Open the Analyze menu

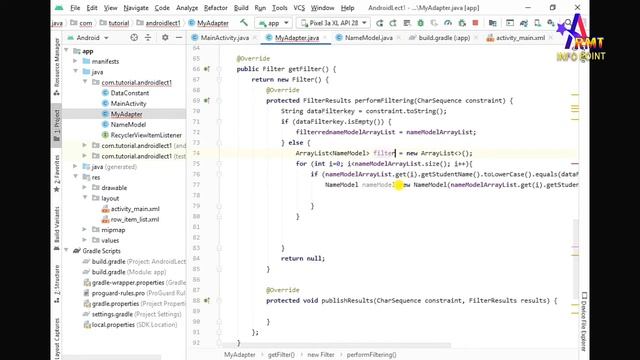coord(187,8)
